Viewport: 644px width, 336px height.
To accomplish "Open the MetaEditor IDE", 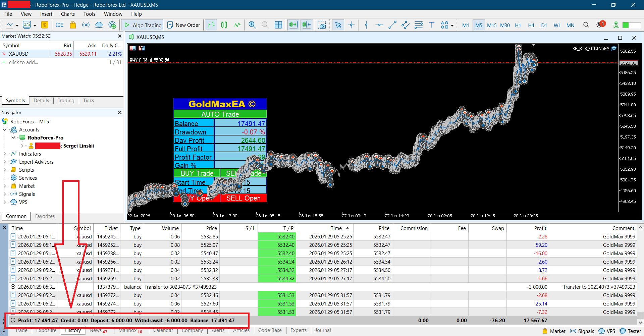I will [60, 25].
